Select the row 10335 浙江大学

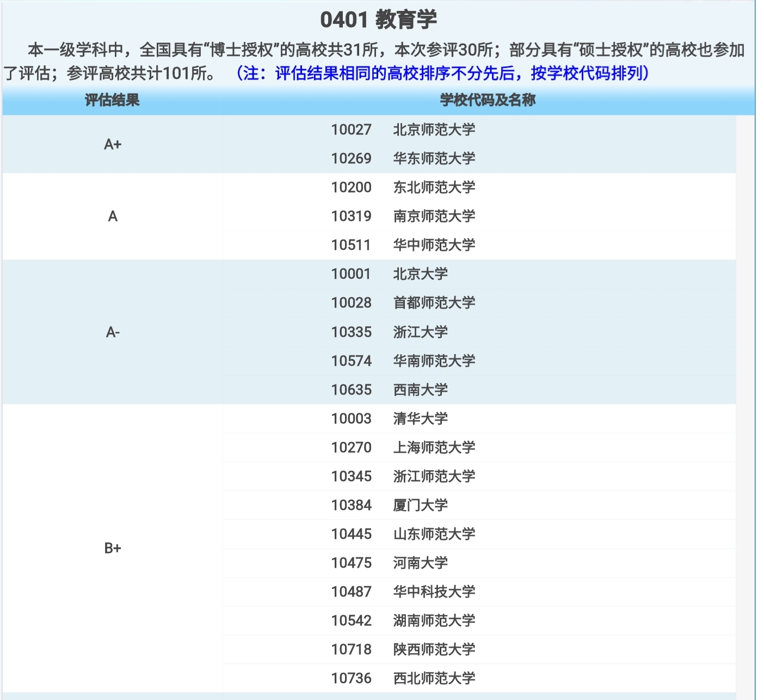[479, 332]
